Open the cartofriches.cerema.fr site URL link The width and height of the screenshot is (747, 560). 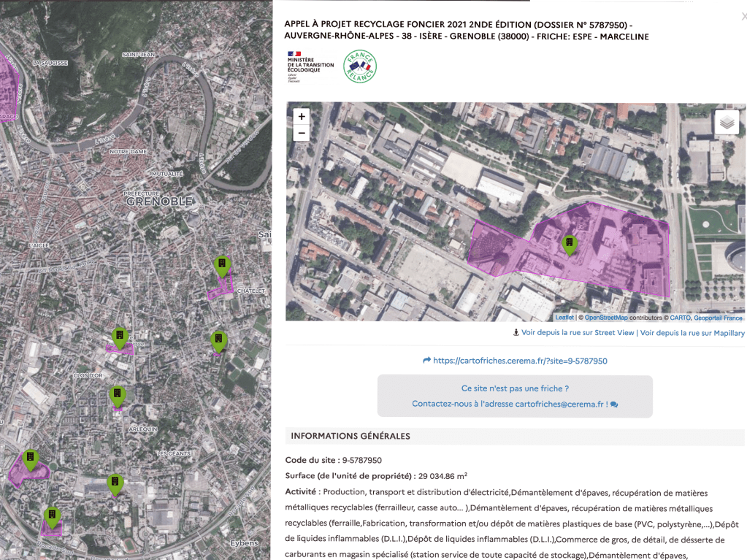pyautogui.click(x=520, y=361)
